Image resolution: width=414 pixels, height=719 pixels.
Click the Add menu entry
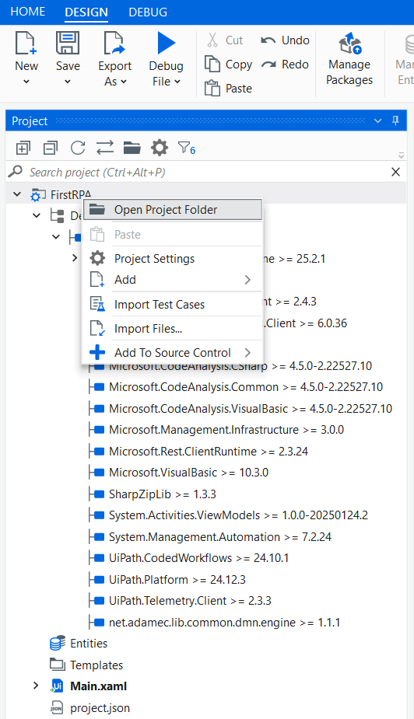click(x=172, y=280)
